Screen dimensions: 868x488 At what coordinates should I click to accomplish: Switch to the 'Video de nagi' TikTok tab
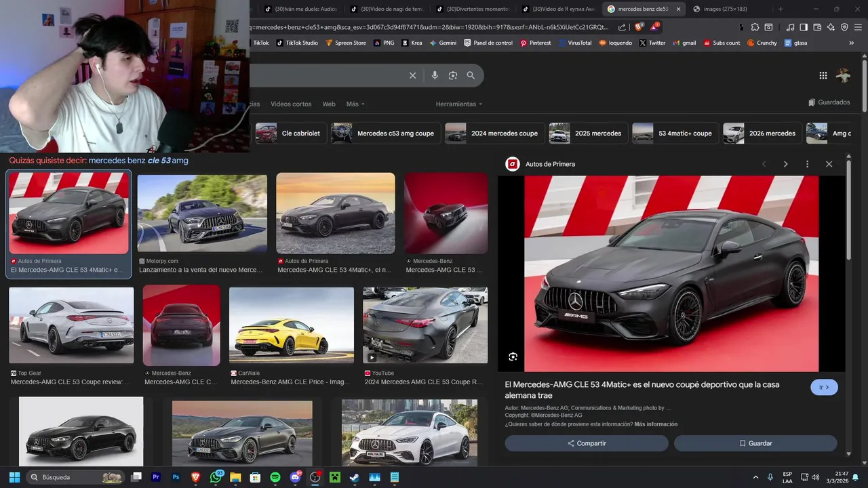point(386,9)
